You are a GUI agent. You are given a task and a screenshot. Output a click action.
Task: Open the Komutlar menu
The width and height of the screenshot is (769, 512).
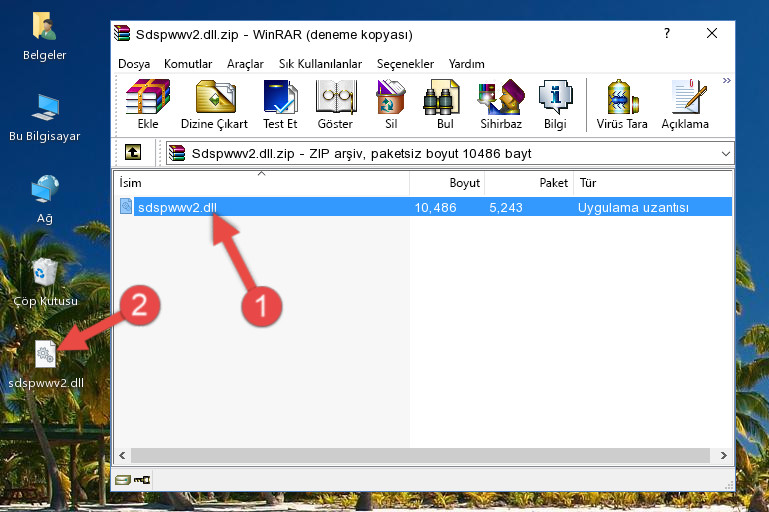point(188,64)
